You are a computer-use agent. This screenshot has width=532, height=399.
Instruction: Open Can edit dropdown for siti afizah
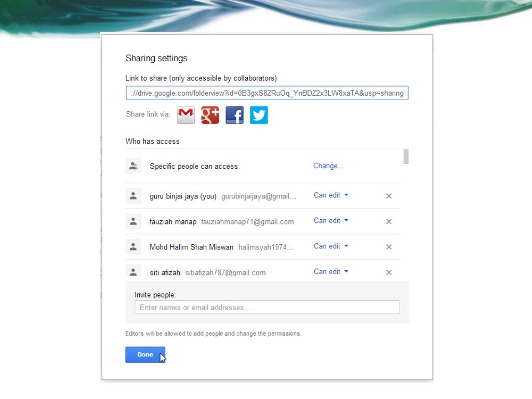click(x=331, y=271)
